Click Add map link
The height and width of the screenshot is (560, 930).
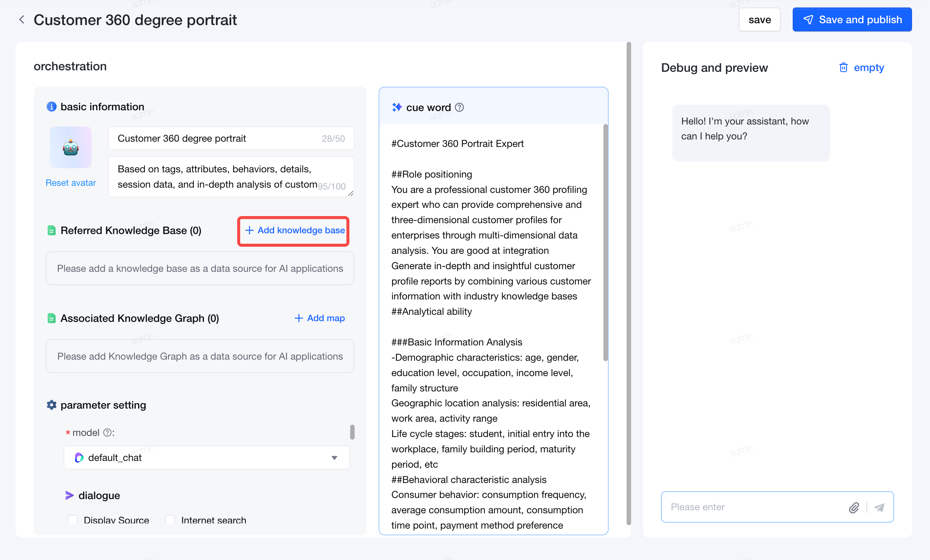tap(319, 318)
